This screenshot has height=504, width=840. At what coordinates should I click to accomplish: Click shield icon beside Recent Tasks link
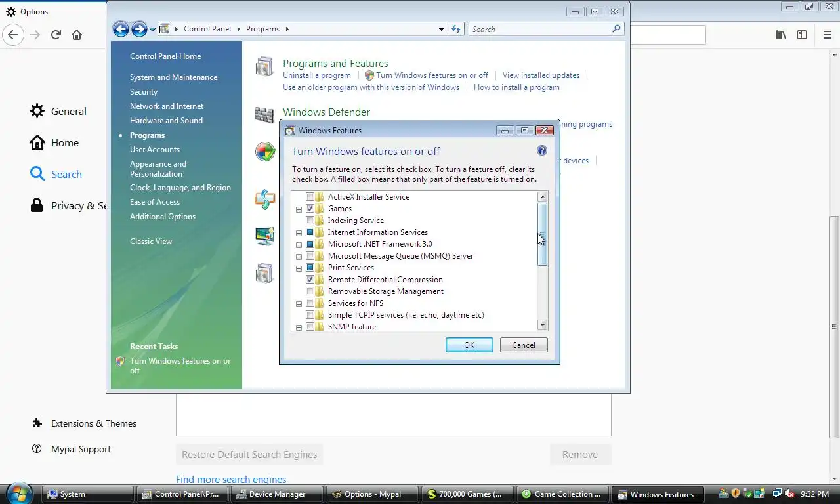(x=120, y=361)
